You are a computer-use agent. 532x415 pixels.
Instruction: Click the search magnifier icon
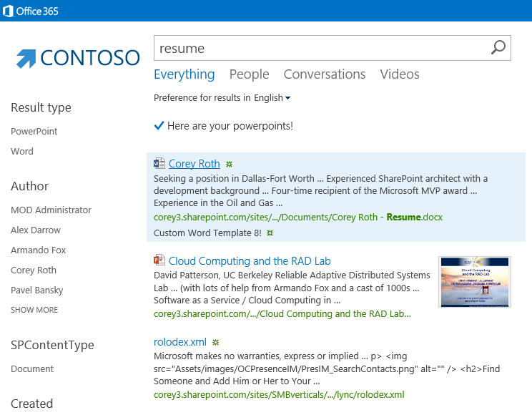[498, 47]
